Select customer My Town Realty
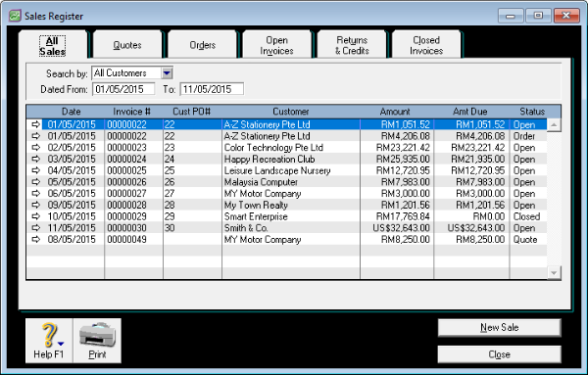 pyautogui.click(x=256, y=206)
